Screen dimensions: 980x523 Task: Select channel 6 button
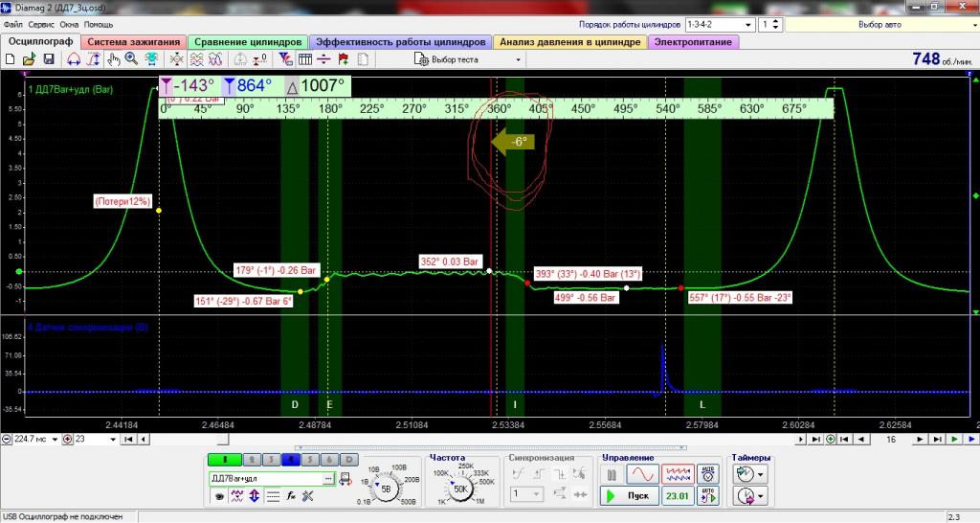point(329,459)
